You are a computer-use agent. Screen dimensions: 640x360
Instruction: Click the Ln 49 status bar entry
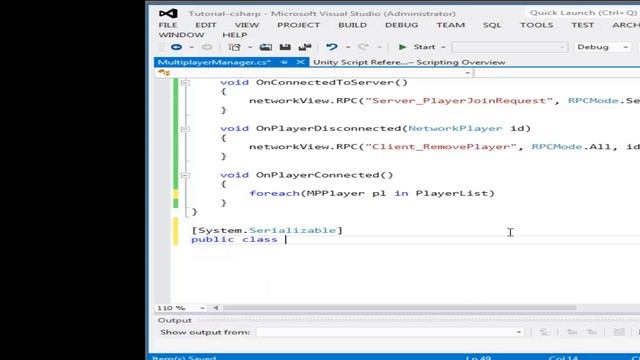tap(478, 358)
